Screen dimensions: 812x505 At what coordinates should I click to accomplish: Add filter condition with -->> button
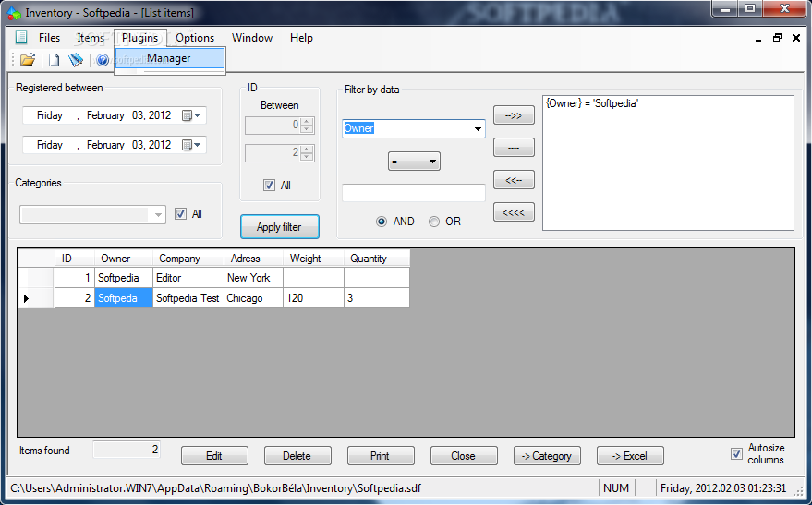514,115
